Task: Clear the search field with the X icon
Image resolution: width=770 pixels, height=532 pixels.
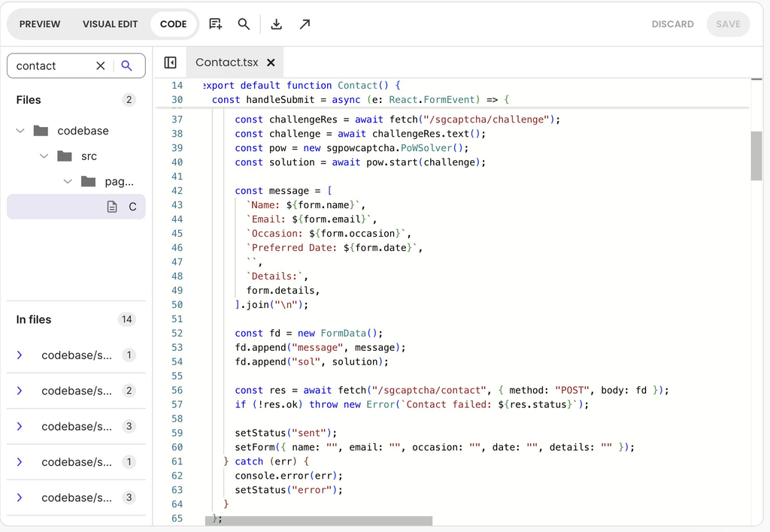Action: click(101, 66)
